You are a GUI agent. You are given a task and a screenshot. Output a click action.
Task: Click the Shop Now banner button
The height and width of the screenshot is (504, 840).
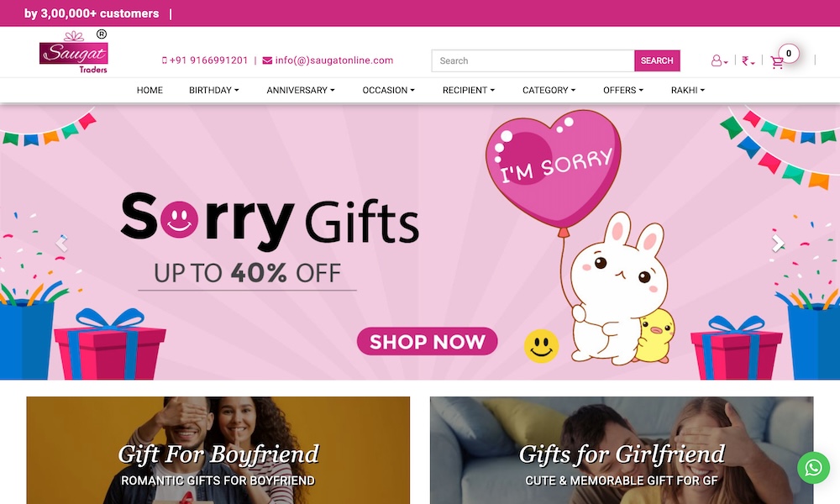click(427, 341)
